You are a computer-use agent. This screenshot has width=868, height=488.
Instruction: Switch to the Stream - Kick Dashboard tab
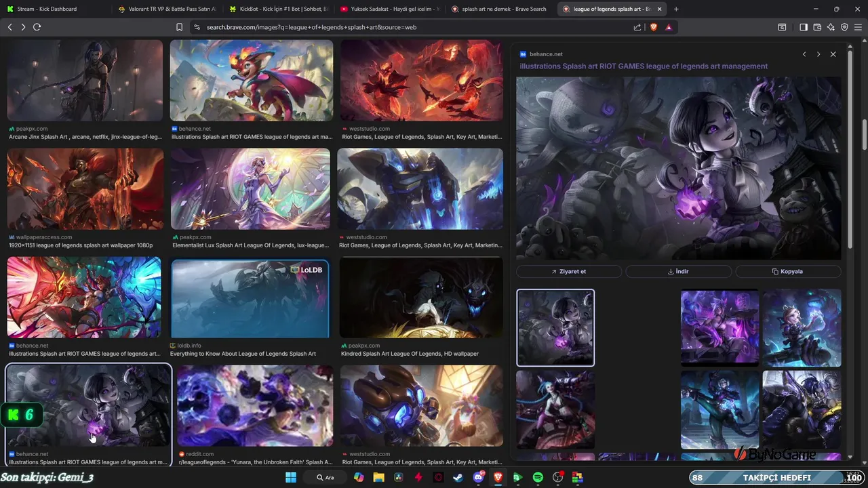[x=54, y=9]
